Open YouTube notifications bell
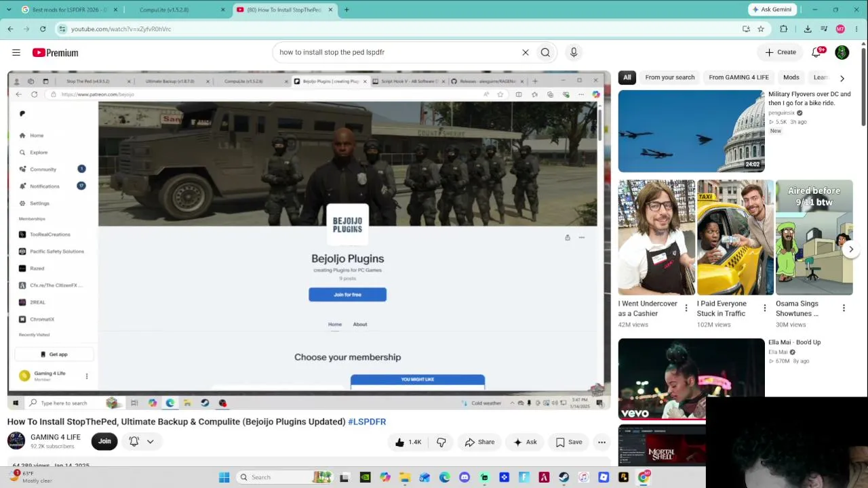 click(816, 52)
